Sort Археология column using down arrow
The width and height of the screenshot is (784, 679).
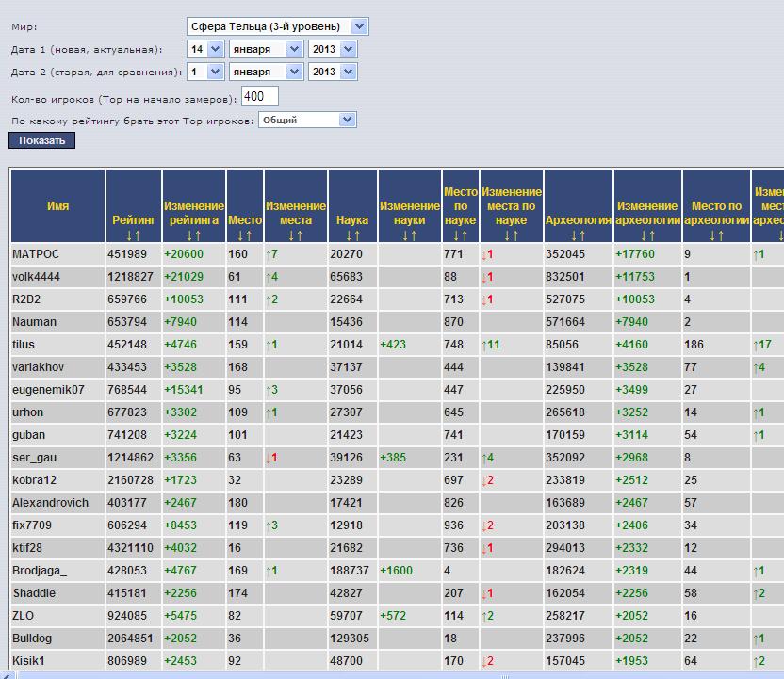click(x=573, y=234)
